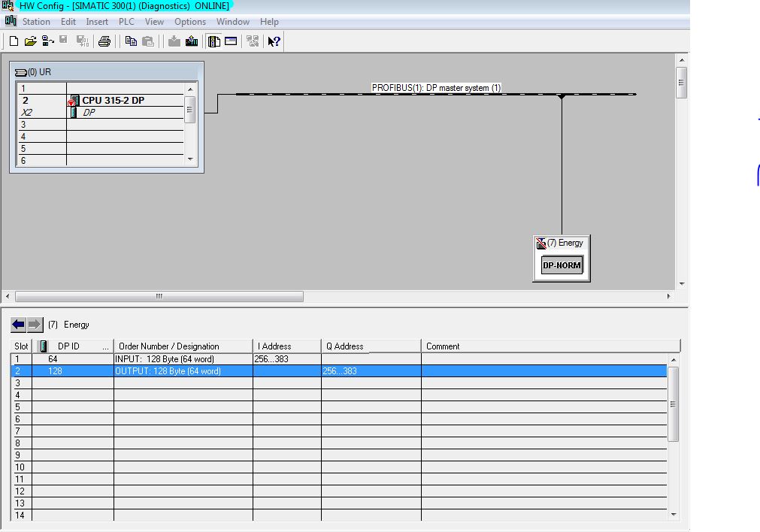760x532 pixels.
Task: Click the back arrow above slot table
Action: point(19,325)
